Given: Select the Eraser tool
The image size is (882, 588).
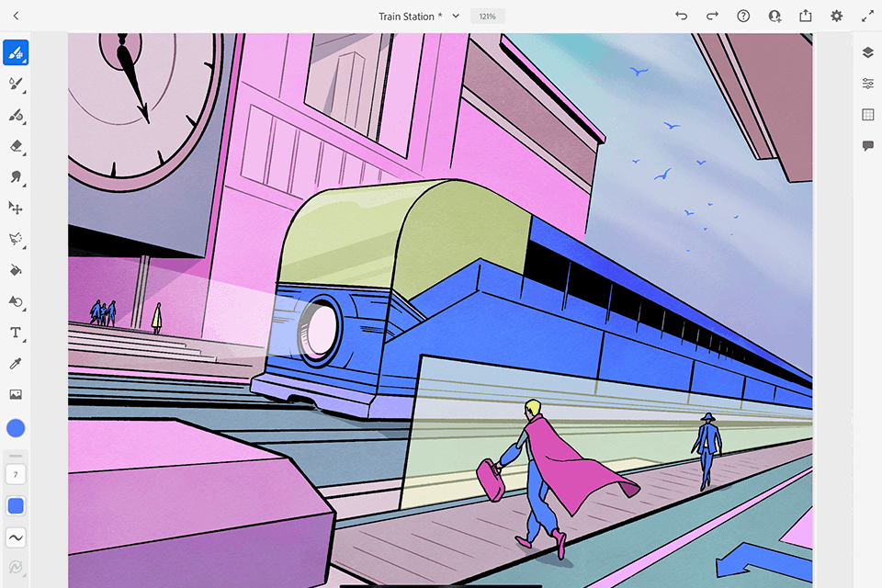Looking at the screenshot, I should 16,146.
